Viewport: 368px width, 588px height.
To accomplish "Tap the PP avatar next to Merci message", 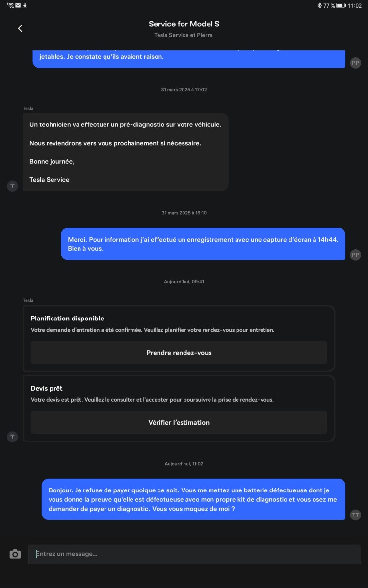I will click(x=356, y=255).
